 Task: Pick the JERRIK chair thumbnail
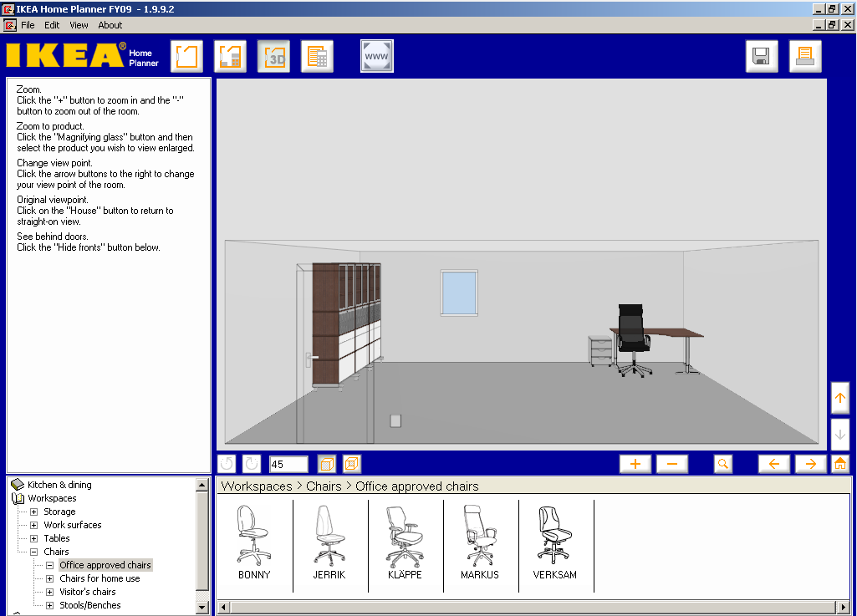click(329, 542)
